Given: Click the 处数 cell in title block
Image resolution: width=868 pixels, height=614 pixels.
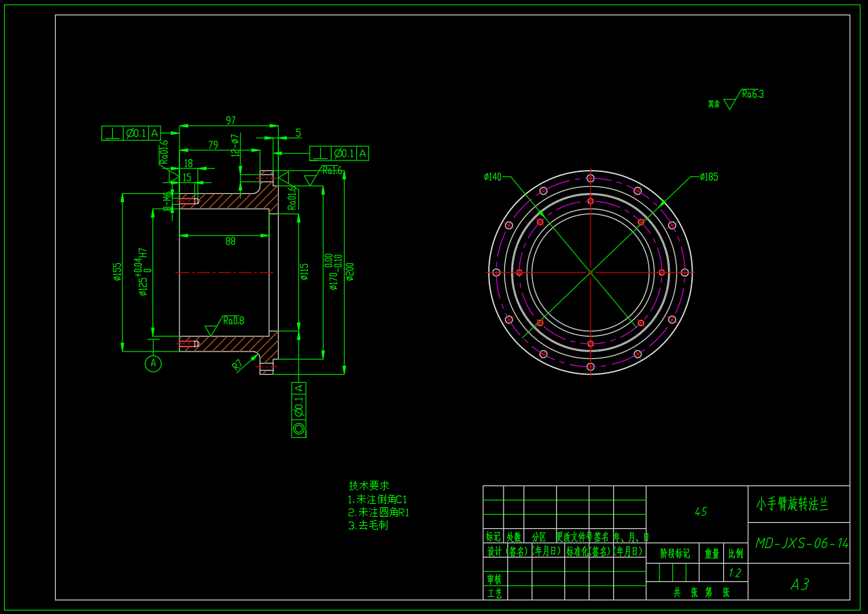Looking at the screenshot, I should [514, 536].
